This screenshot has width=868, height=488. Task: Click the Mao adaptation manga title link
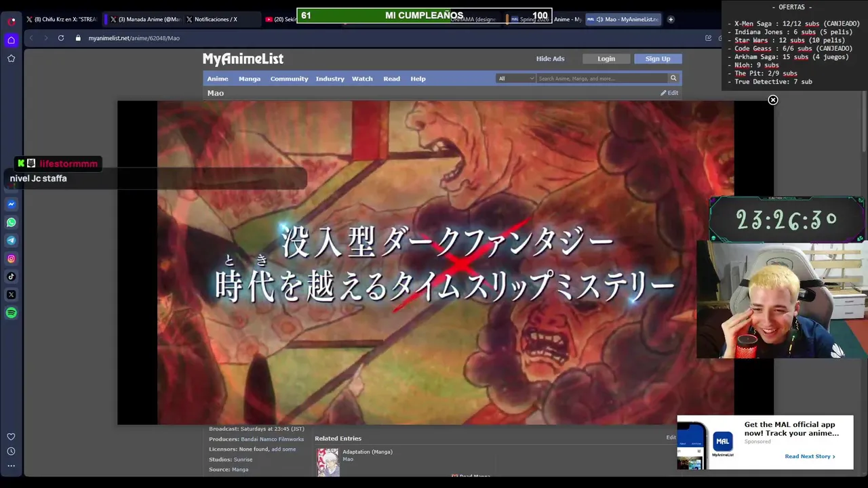pos(348,460)
